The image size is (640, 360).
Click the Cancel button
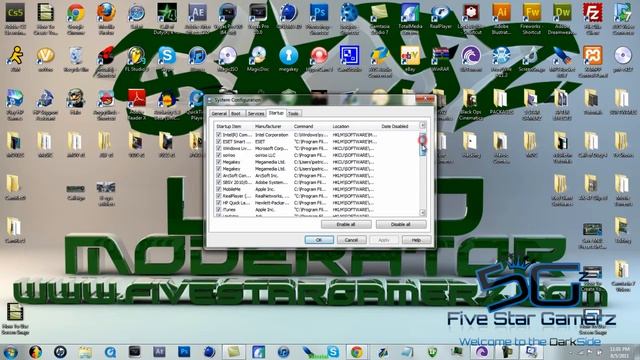(x=351, y=240)
